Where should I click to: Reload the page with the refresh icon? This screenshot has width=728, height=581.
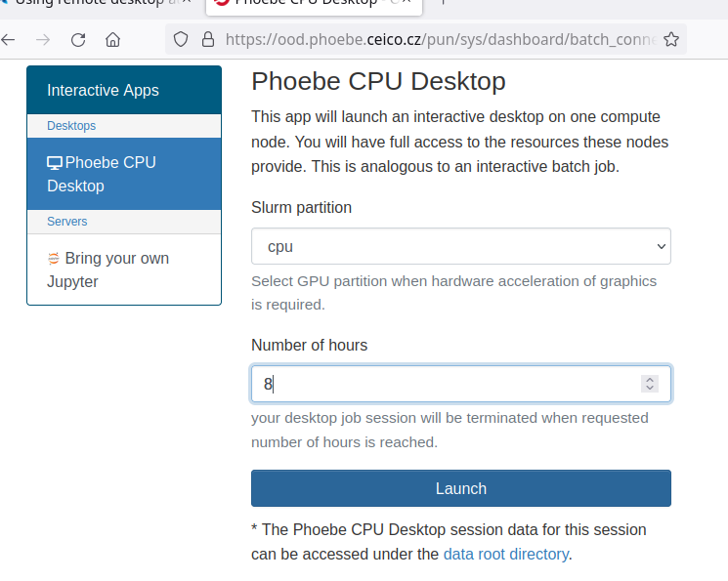pos(78,40)
